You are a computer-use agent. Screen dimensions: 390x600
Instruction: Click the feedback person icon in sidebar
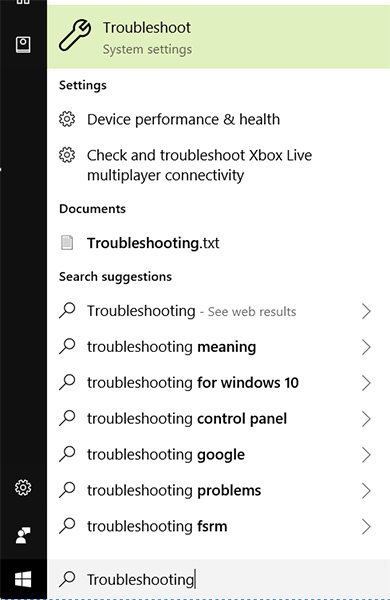point(23,535)
